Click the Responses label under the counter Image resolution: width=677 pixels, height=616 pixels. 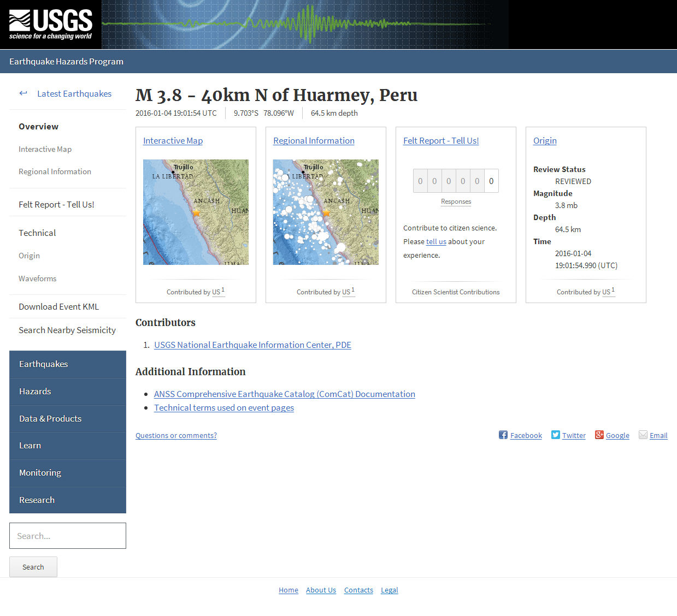tap(456, 202)
